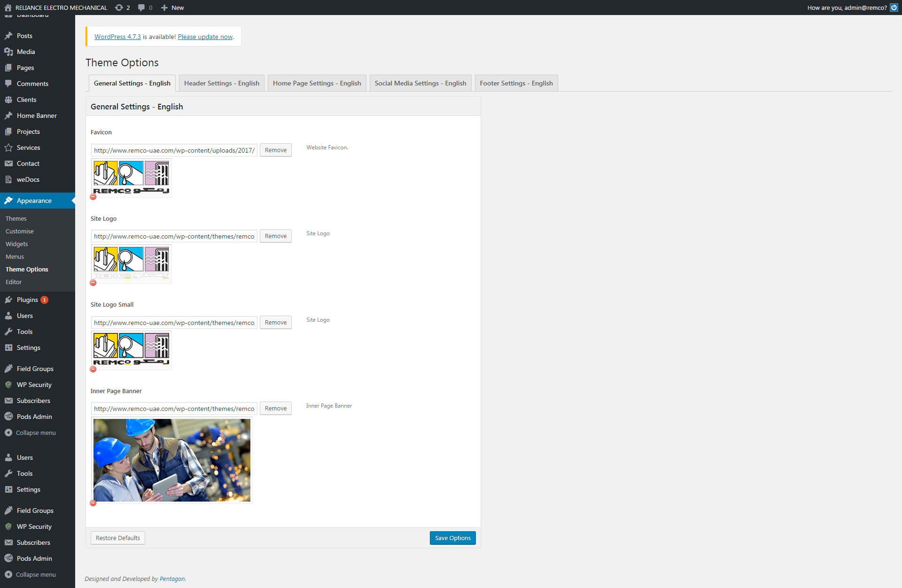Click the Appearance paintbrush icon
Screen dimensions: 902x588
[x=8, y=201]
